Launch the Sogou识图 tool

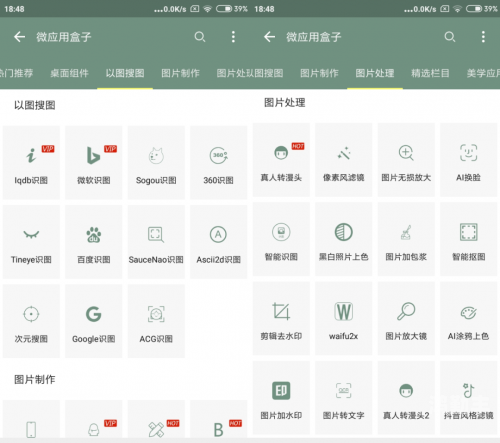coord(156,162)
